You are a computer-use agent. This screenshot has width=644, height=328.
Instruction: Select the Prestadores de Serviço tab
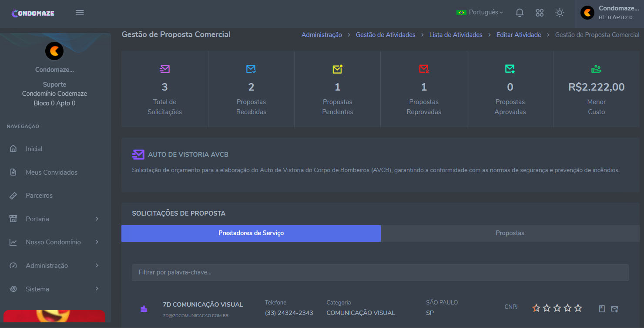coord(251,233)
